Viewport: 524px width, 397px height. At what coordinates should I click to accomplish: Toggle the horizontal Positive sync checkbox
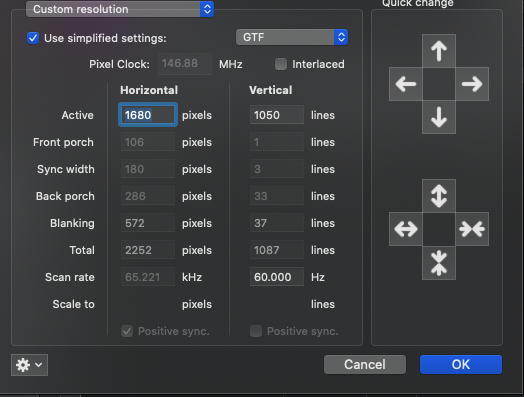click(x=127, y=331)
